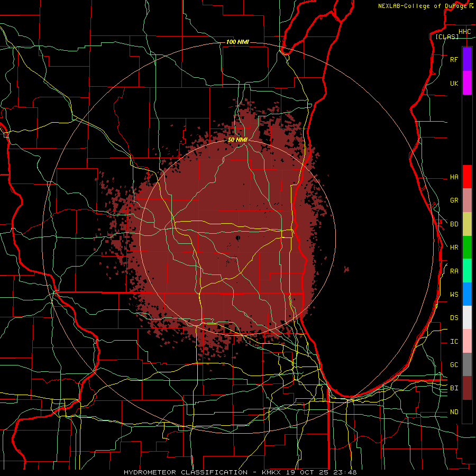Click the 19 OCT 25 date
The image size is (476, 476).
pos(308,472)
